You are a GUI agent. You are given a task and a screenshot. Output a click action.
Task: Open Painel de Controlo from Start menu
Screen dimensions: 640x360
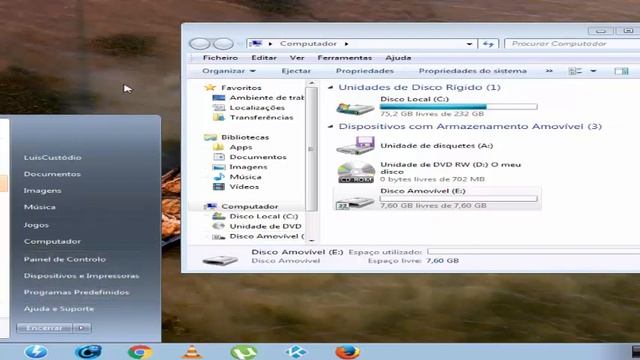click(64, 259)
